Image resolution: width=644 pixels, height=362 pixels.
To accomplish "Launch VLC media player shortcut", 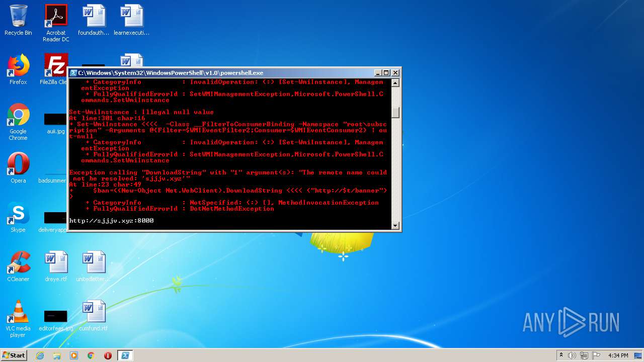I will click(18, 319).
